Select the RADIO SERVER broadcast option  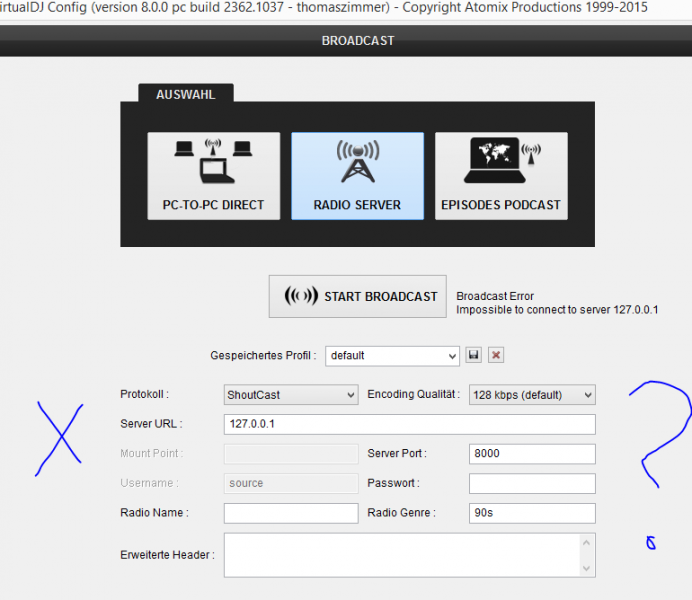click(x=357, y=176)
